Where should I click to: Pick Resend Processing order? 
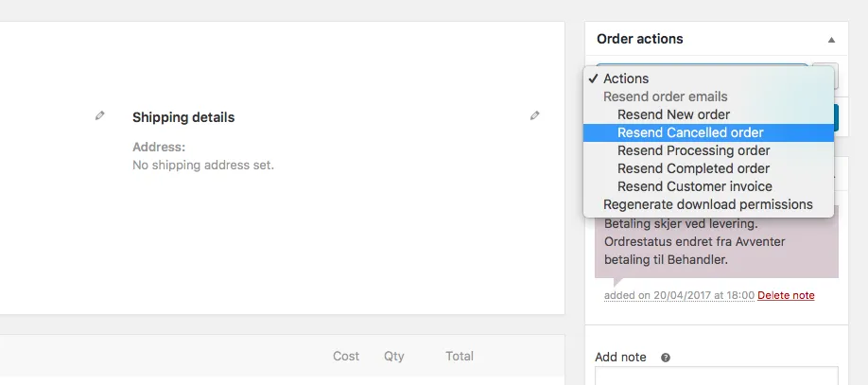pos(693,150)
